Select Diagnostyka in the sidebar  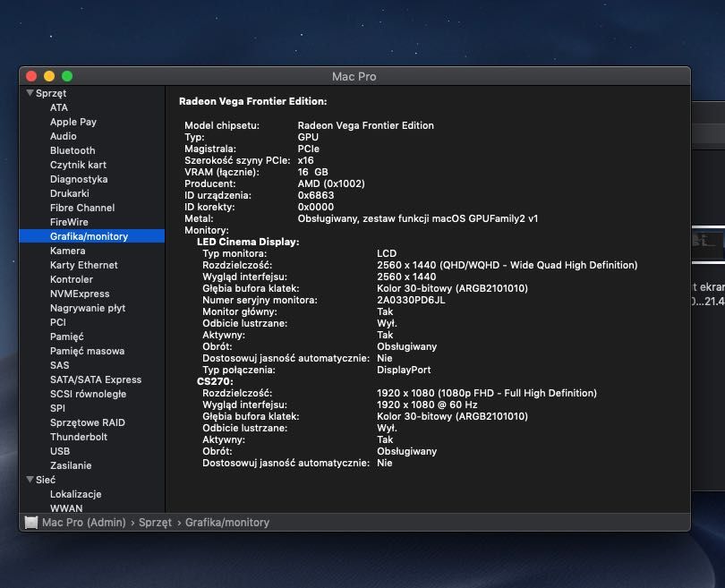click(x=79, y=179)
